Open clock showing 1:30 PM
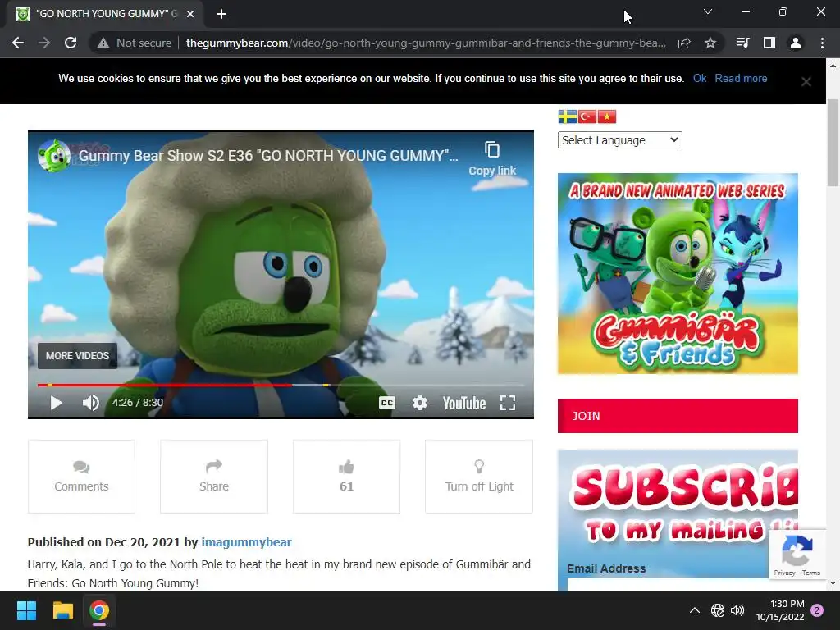The height and width of the screenshot is (630, 840). pyautogui.click(x=780, y=610)
